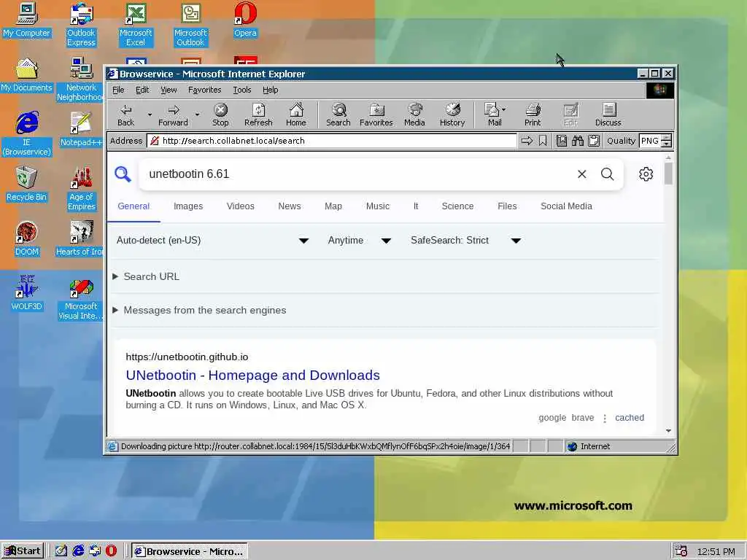Click the clipboard icon beside Quality
This screenshot has width=747, height=560.
pos(594,141)
